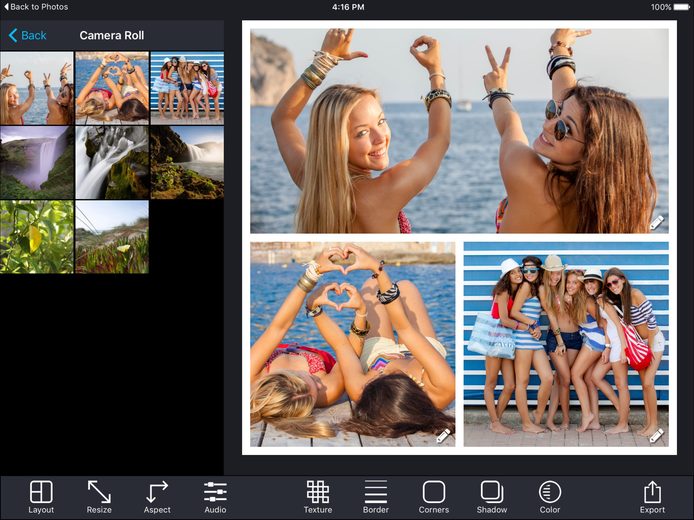
Task: Edit the group photo with pencil icon
Action: click(x=657, y=435)
